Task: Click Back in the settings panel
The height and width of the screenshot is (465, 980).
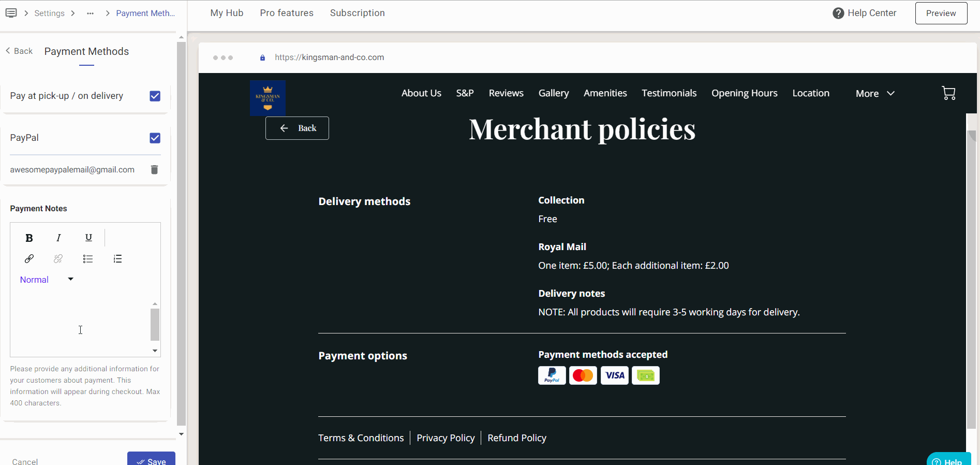Action: point(19,51)
